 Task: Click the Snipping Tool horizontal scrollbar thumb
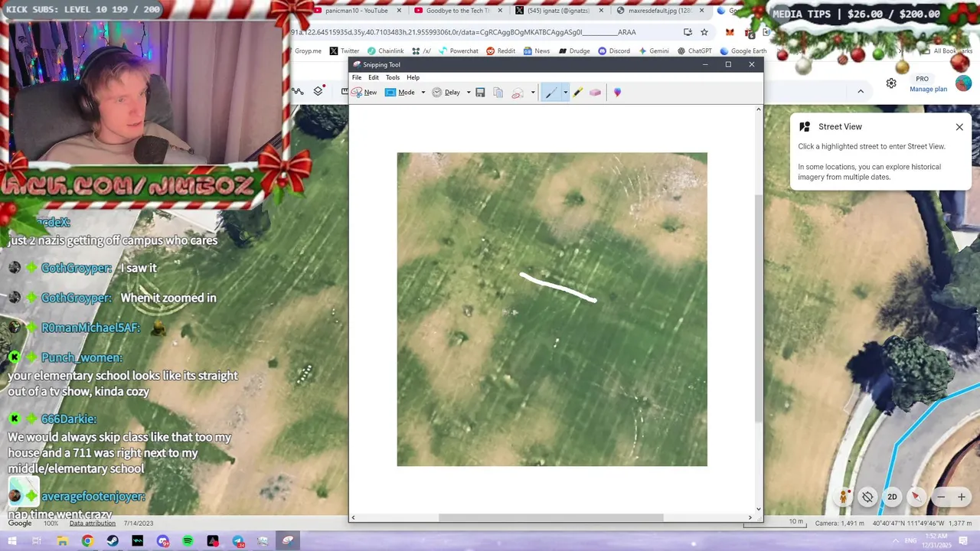click(550, 518)
